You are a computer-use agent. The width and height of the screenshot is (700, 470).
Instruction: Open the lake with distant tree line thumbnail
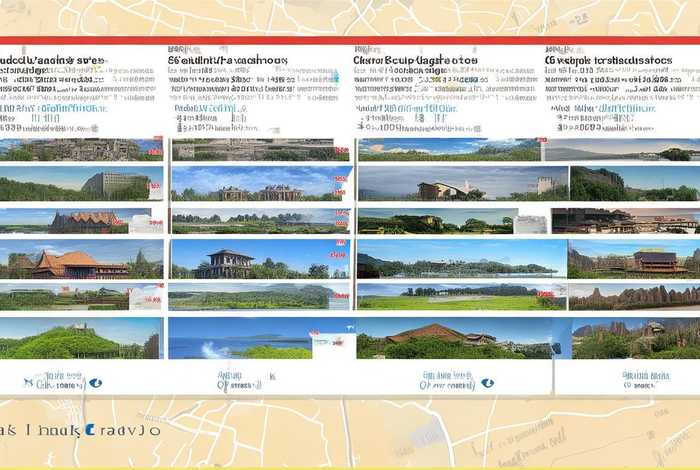(462, 259)
